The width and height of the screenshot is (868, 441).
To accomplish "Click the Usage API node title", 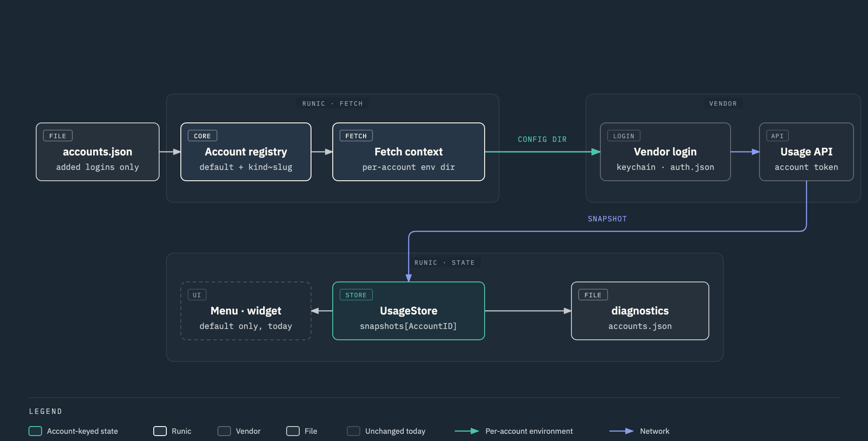I will click(807, 152).
